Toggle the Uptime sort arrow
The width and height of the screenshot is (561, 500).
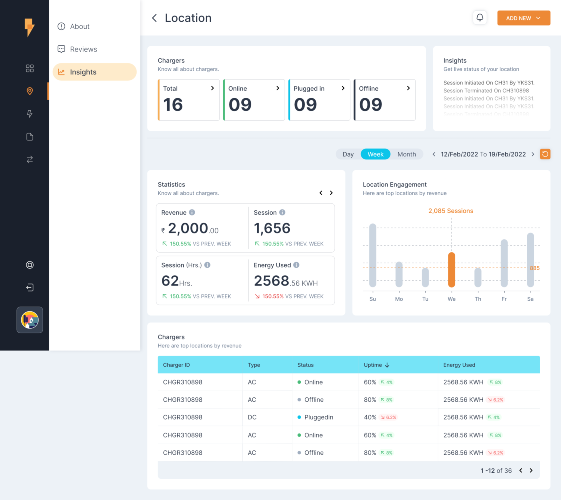[387, 365]
